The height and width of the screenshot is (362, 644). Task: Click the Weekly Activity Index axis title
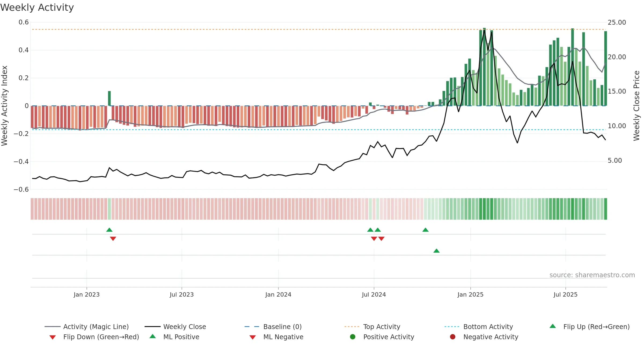5,106
